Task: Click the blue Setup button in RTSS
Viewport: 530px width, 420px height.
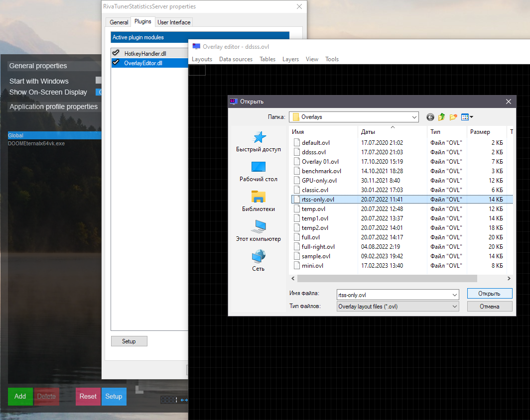Action: pos(114,397)
